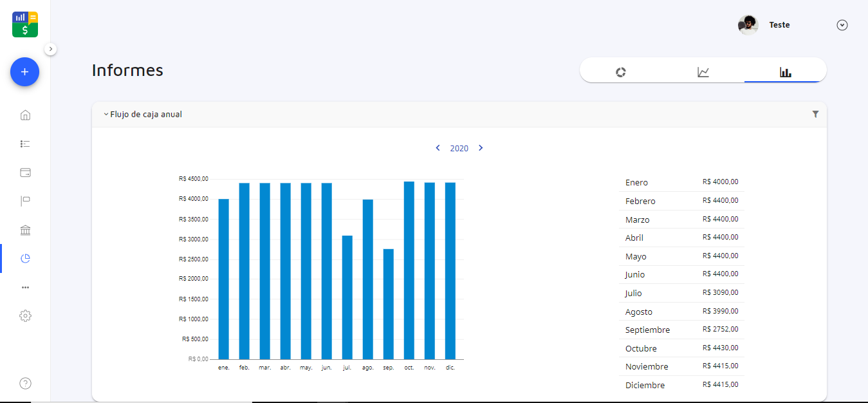Open the bank institution sidebar icon

25,230
